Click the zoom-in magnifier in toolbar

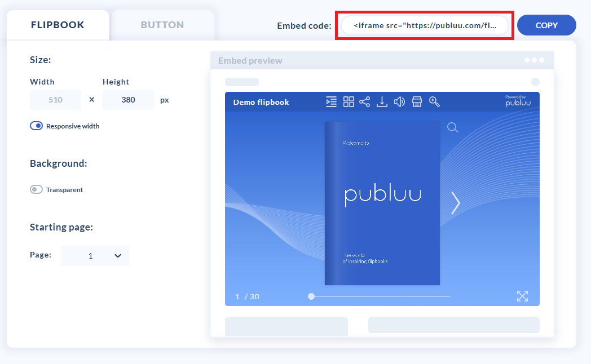(434, 101)
